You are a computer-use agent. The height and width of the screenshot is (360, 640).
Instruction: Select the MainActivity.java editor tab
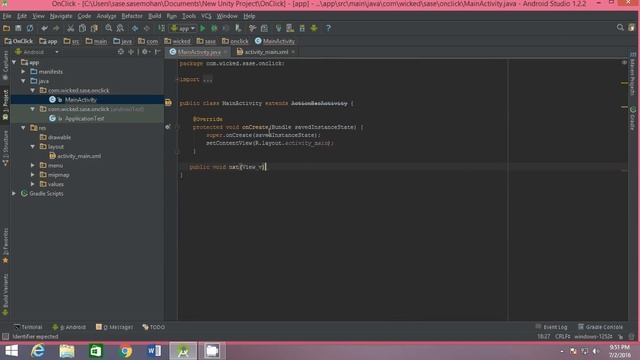coord(198,52)
